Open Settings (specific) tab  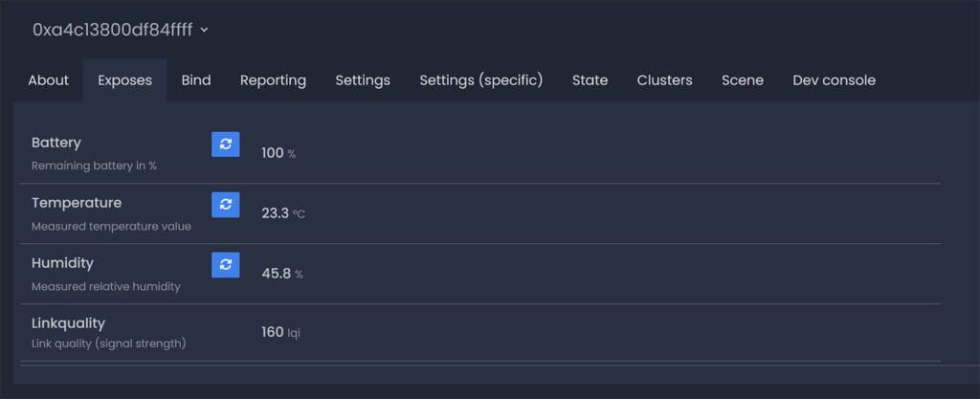(x=481, y=80)
